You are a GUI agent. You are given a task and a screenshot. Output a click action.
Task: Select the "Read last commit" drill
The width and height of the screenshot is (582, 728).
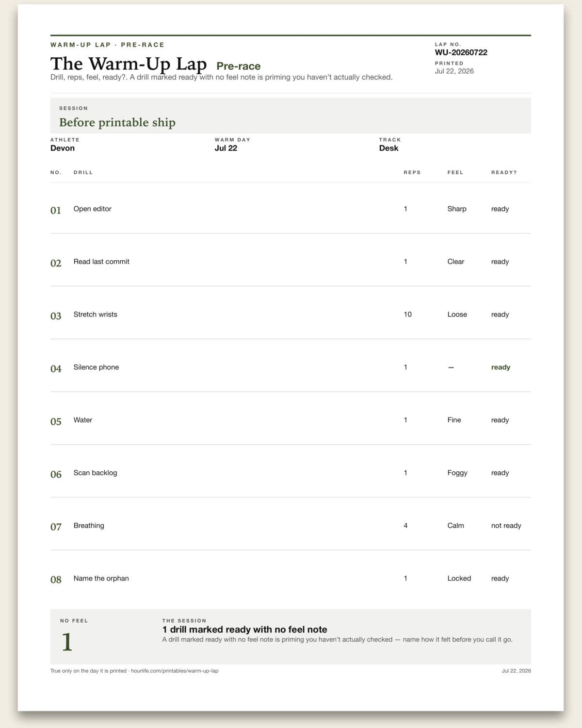pos(101,262)
